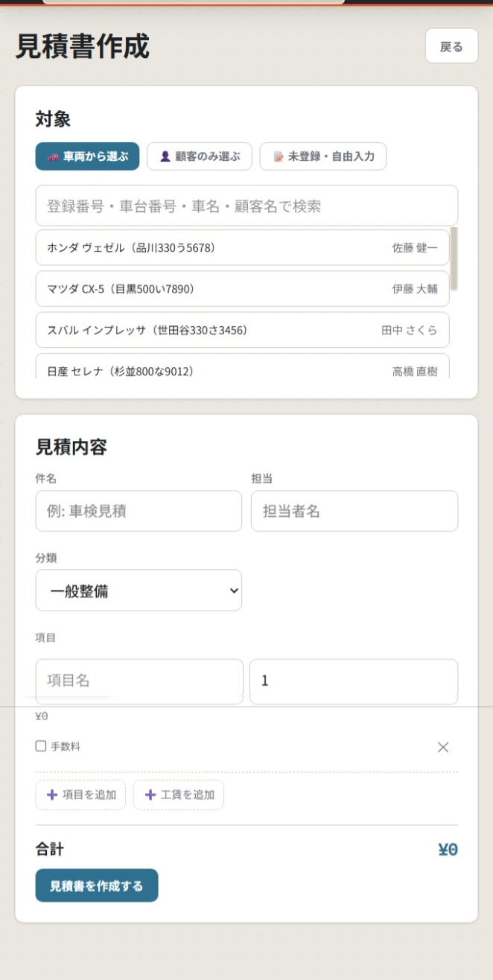This screenshot has width=493, height=980.
Task: Select マツダ CX-5 owned by 伊藤 大輔
Action: (x=242, y=289)
